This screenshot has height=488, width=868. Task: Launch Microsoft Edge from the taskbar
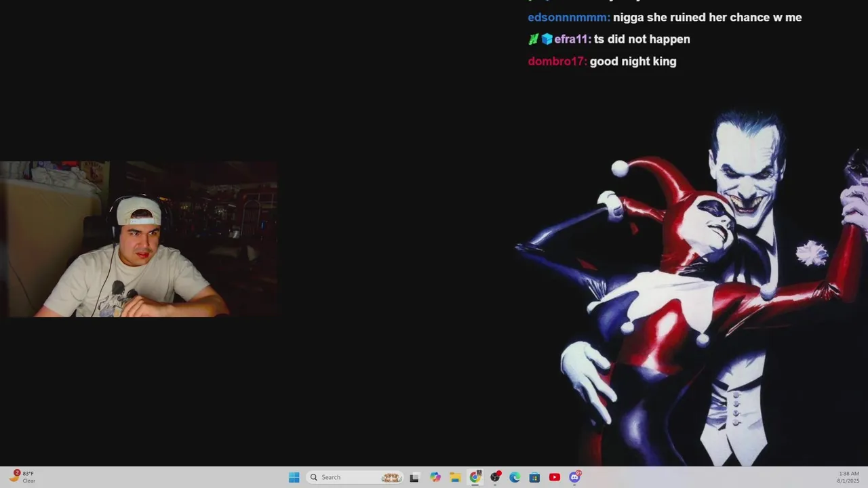[515, 477]
